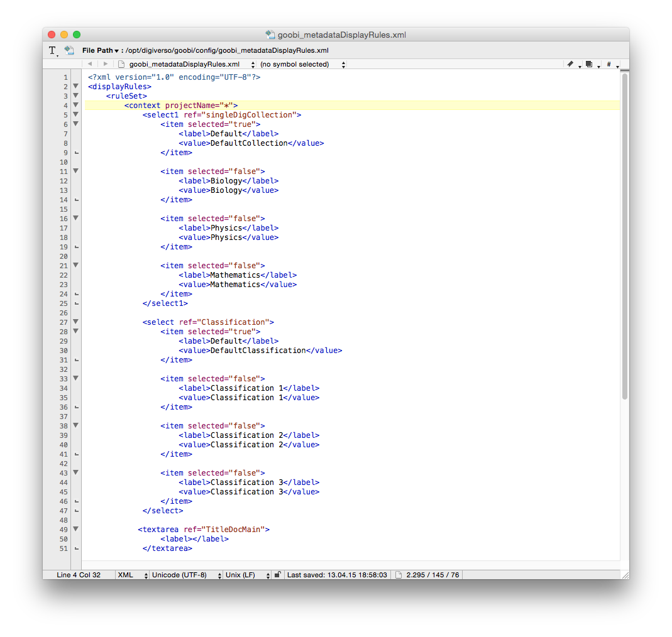The image size is (672, 637).
Task: Click the label Biology text on line 12
Action: click(x=226, y=181)
